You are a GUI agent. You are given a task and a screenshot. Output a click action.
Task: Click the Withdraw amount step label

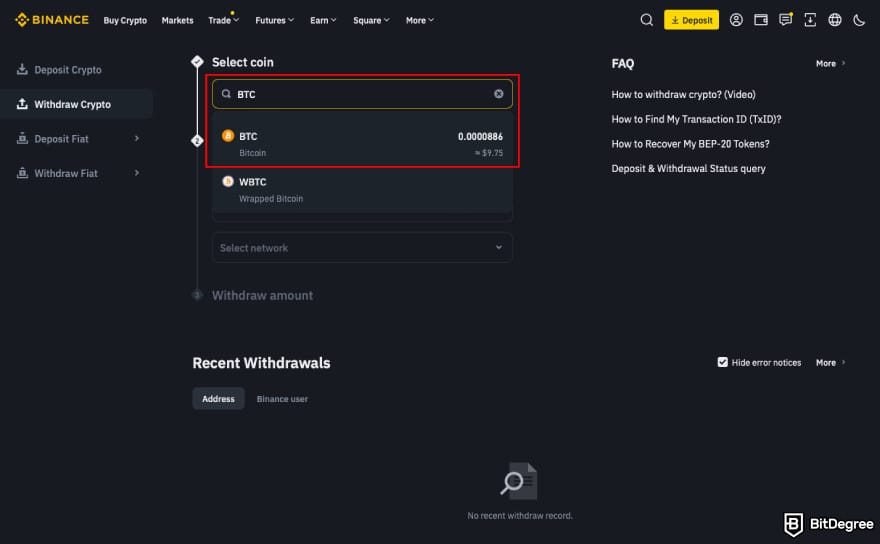[262, 295]
